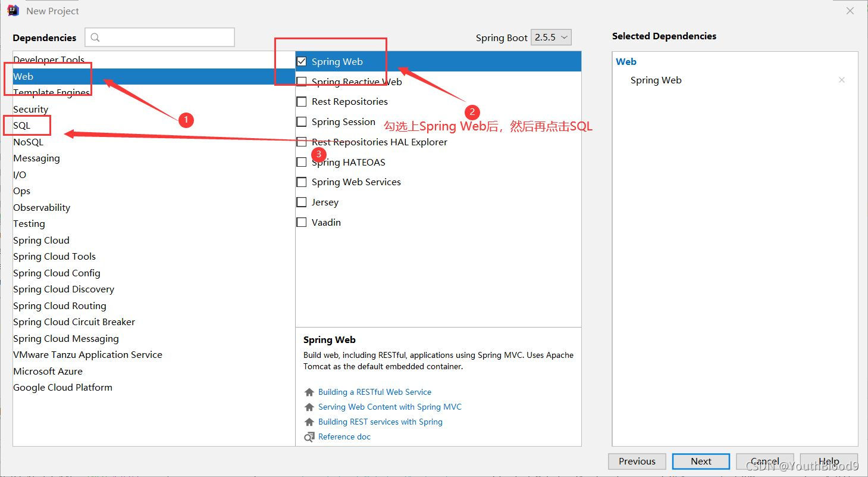Image resolution: width=868 pixels, height=477 pixels.
Task: Tick the Spring Session checkbox
Action: tap(302, 121)
